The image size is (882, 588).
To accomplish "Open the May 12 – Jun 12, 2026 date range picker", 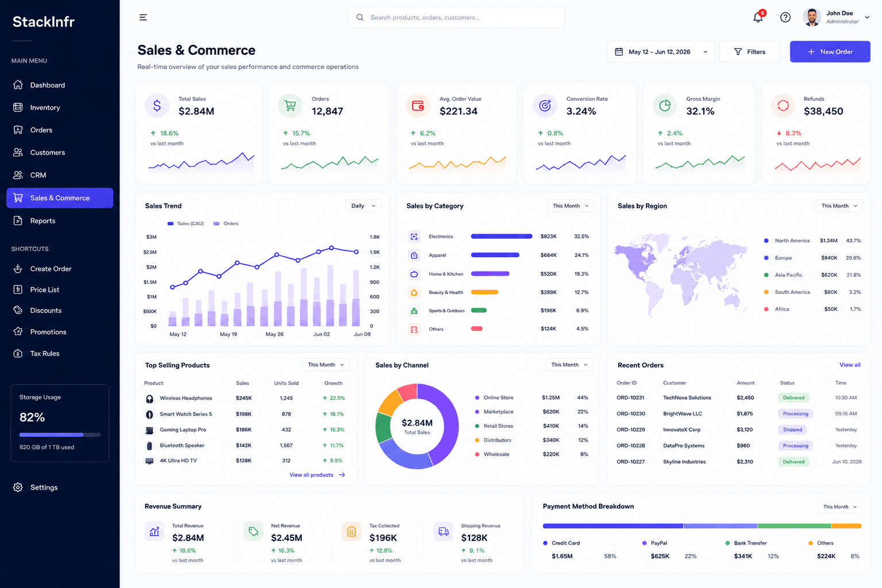I will click(x=661, y=52).
